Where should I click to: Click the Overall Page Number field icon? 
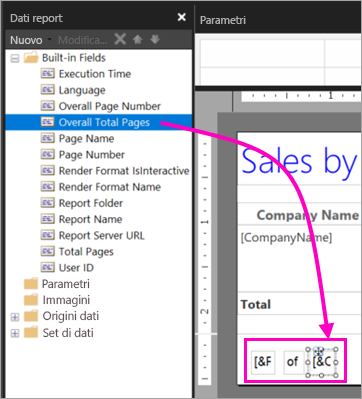47,106
